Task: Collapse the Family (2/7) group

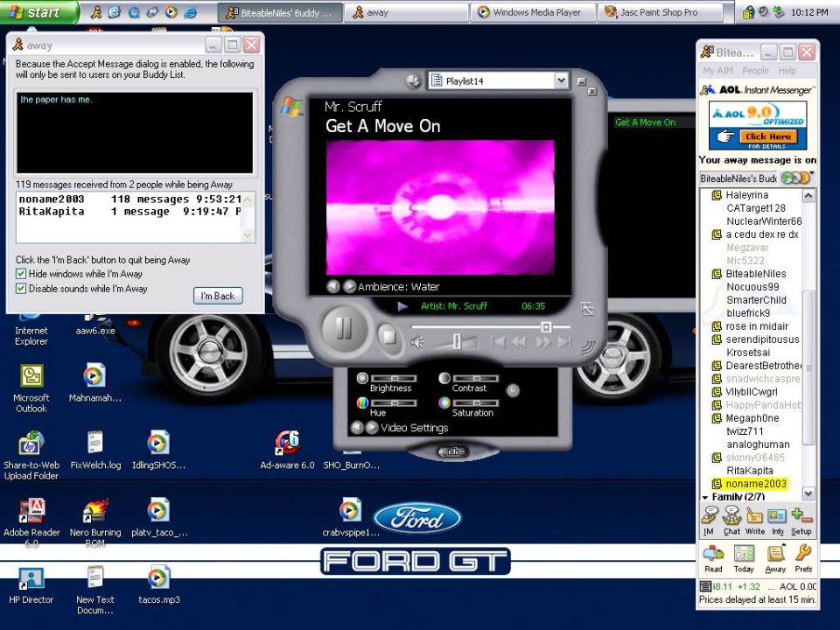Action: 705,498
